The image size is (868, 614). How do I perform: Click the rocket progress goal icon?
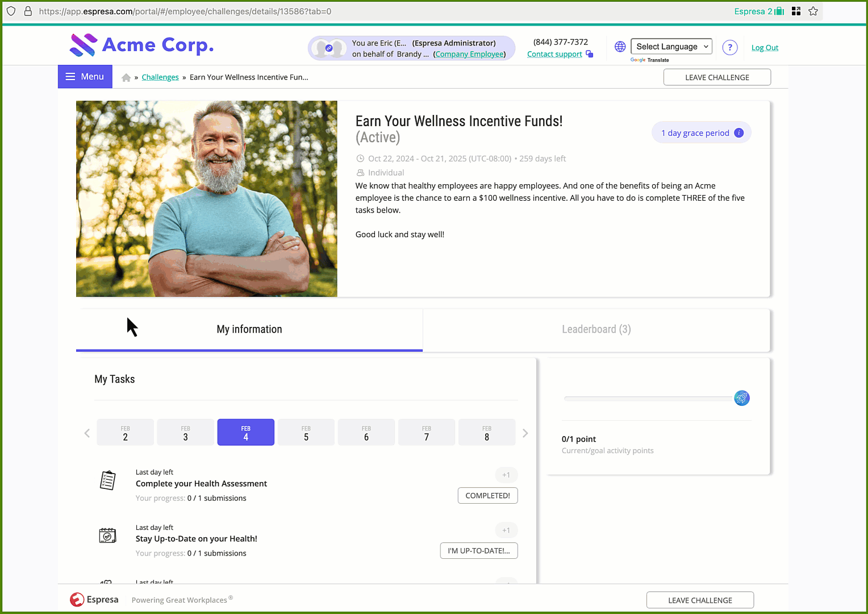[742, 398]
